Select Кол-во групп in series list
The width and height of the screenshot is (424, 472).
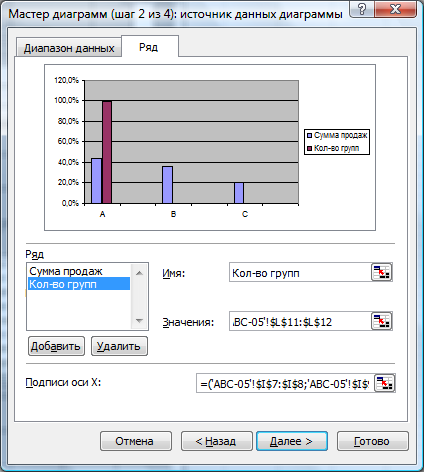tap(79, 284)
